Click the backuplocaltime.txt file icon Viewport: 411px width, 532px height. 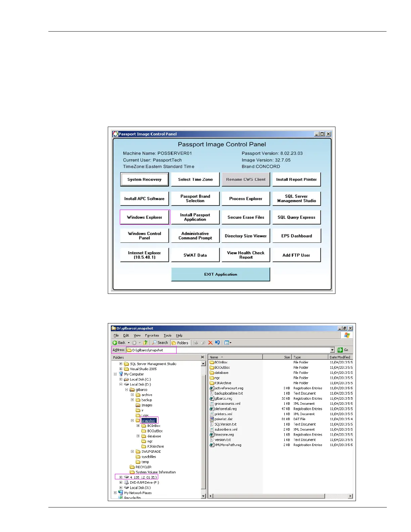[212, 393]
